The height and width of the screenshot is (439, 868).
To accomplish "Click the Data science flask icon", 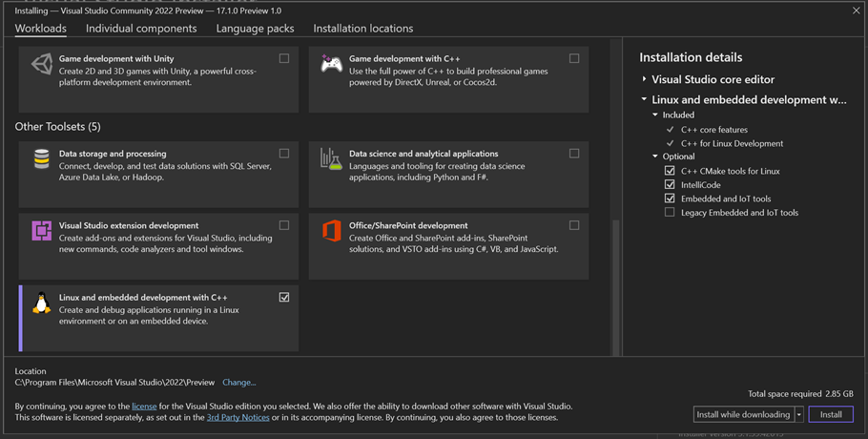I will point(331,159).
